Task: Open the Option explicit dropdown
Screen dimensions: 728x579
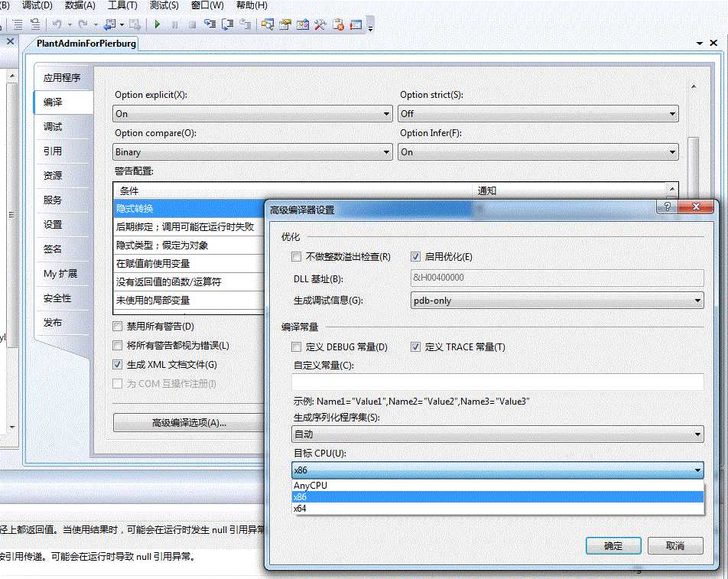Action: coord(252,114)
